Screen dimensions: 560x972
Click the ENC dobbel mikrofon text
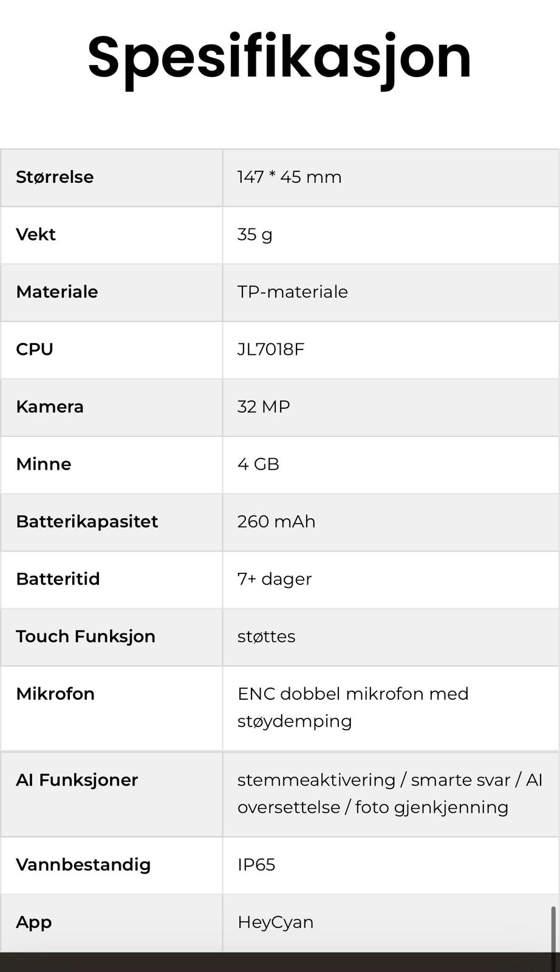pyautogui.click(x=352, y=694)
